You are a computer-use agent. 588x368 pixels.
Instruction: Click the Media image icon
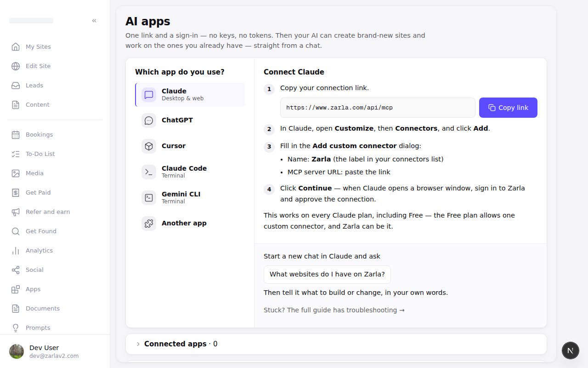coord(16,173)
